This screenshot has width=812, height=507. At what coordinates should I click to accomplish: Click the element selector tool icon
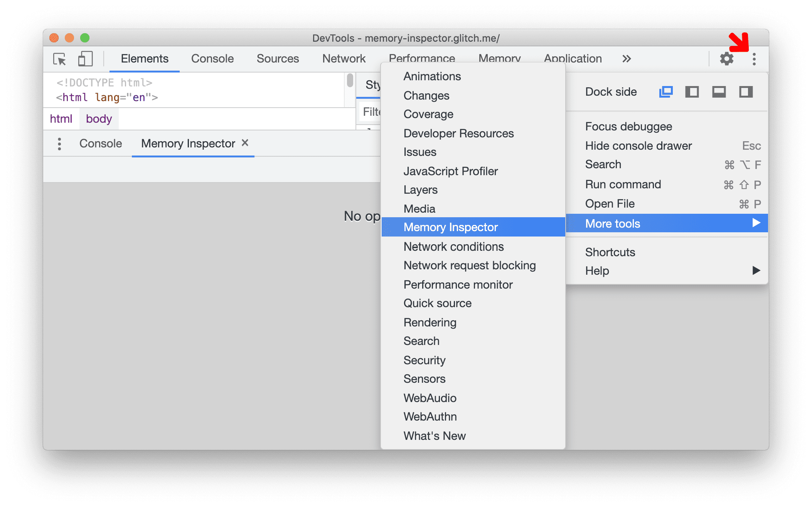[60, 58]
